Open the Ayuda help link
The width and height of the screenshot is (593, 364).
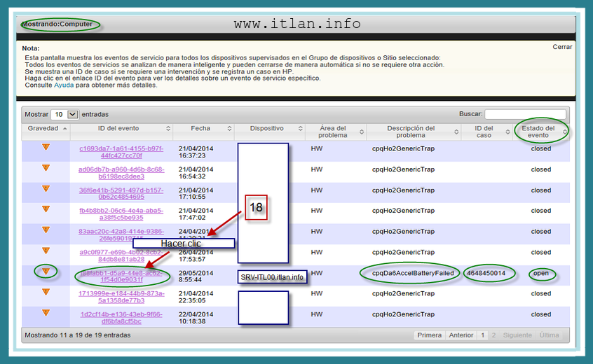coord(64,85)
